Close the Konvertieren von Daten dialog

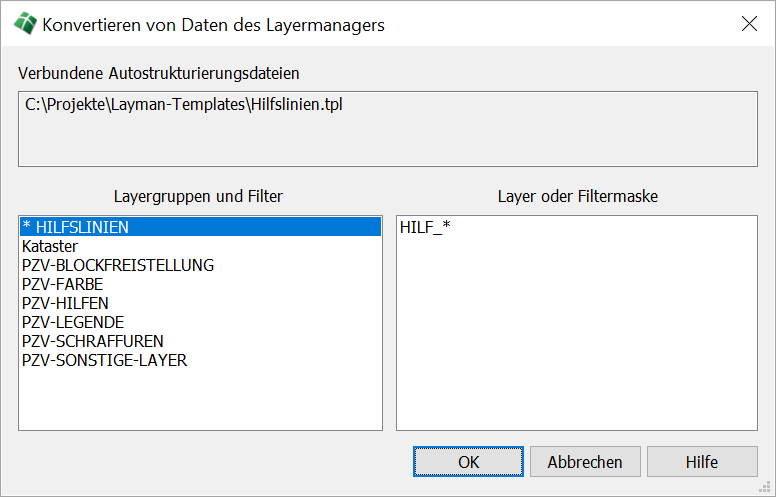click(x=748, y=24)
